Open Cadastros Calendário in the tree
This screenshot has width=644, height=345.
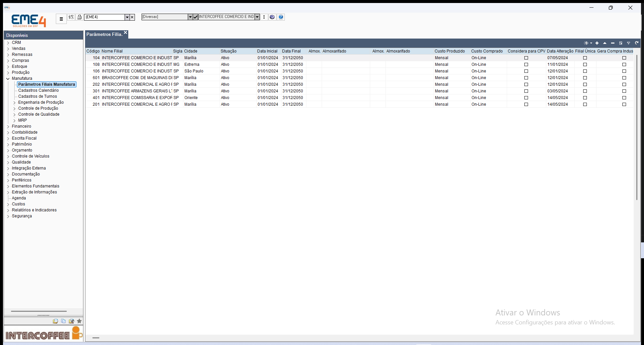click(x=39, y=90)
